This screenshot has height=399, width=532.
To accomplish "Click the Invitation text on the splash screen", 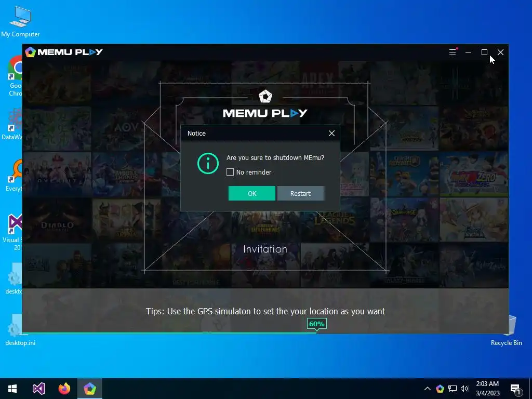I will click(x=265, y=249).
